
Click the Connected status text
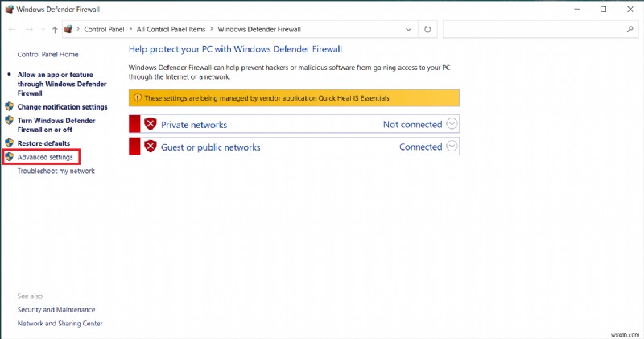pos(421,147)
